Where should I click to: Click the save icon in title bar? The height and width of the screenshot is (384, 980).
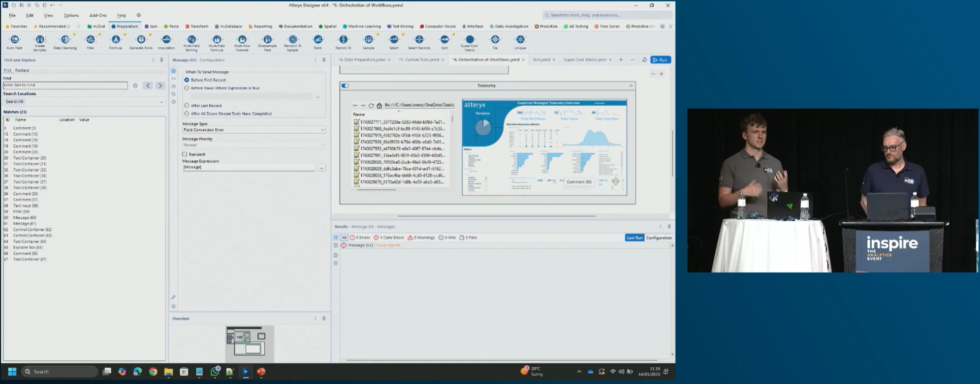coord(21,5)
